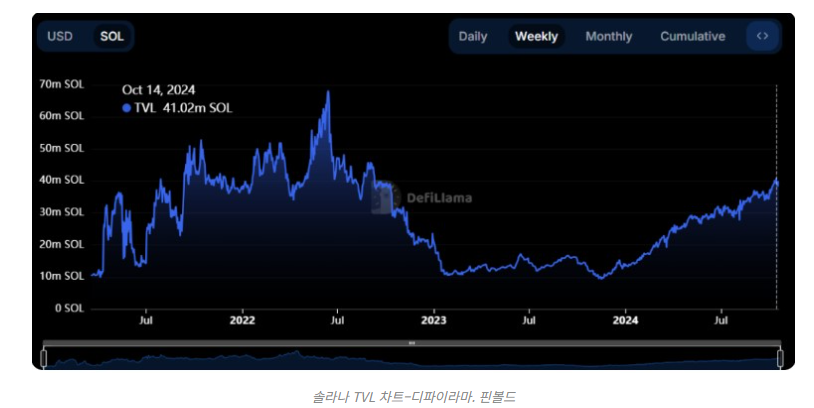Switch to the Cumulative view

pyautogui.click(x=692, y=36)
